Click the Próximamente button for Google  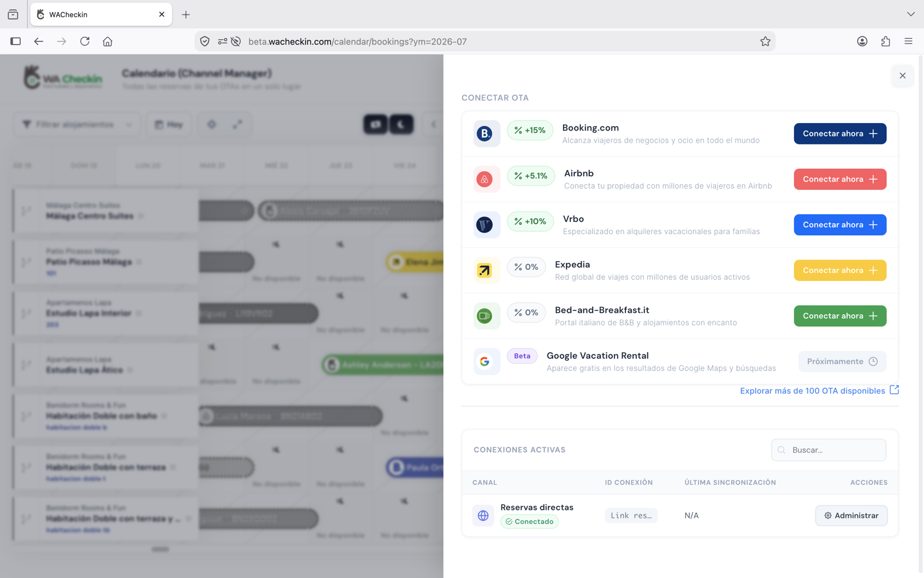click(x=842, y=362)
